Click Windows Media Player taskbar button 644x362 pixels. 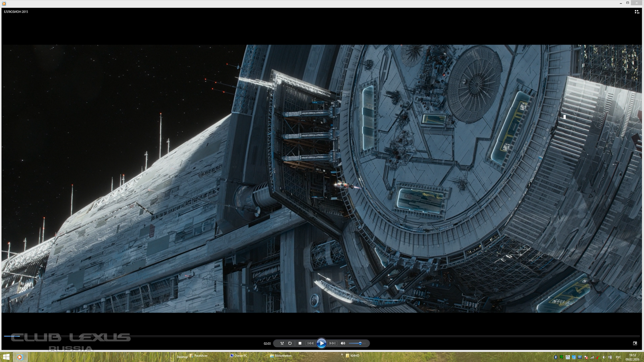(20, 357)
